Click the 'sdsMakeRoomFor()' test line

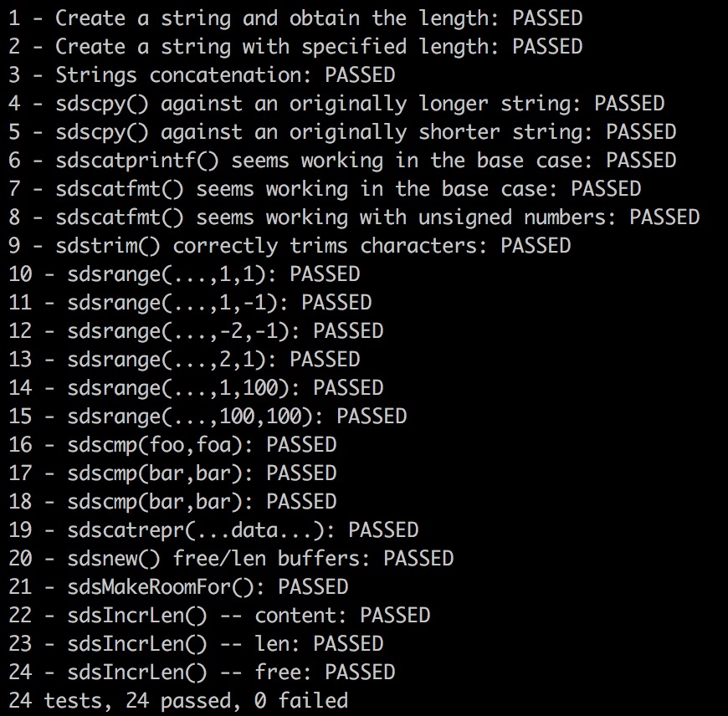[x=178, y=587]
